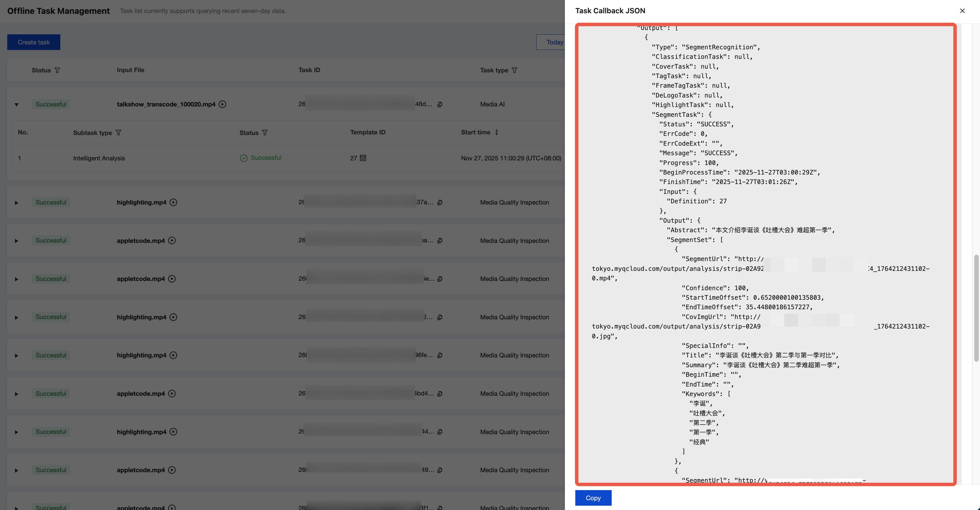The width and height of the screenshot is (980, 510).
Task: Filter the Subtask type column
Action: point(118,133)
